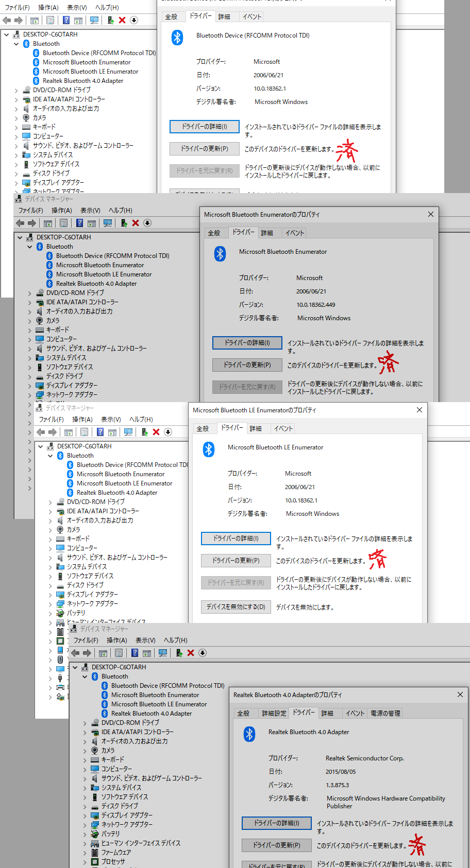Select プロセッサ category in device tree
The image size is (470, 868).
pyautogui.click(x=113, y=861)
